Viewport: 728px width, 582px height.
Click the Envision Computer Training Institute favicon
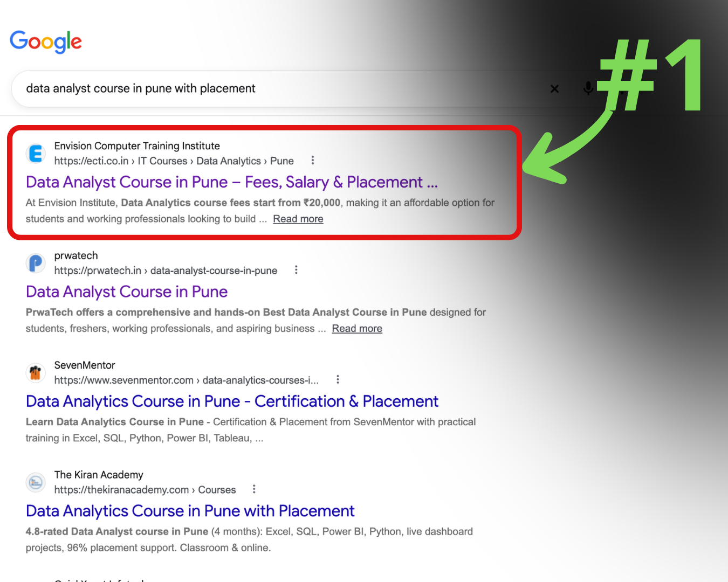pyautogui.click(x=36, y=154)
